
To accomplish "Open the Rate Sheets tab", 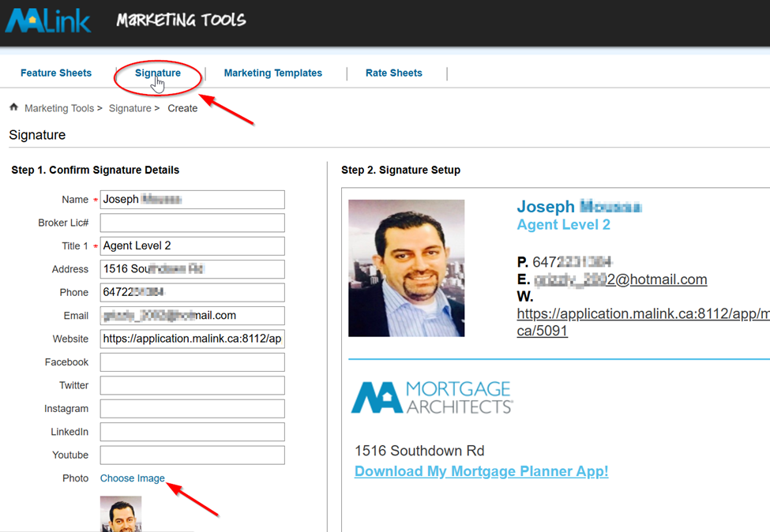I will 394,73.
